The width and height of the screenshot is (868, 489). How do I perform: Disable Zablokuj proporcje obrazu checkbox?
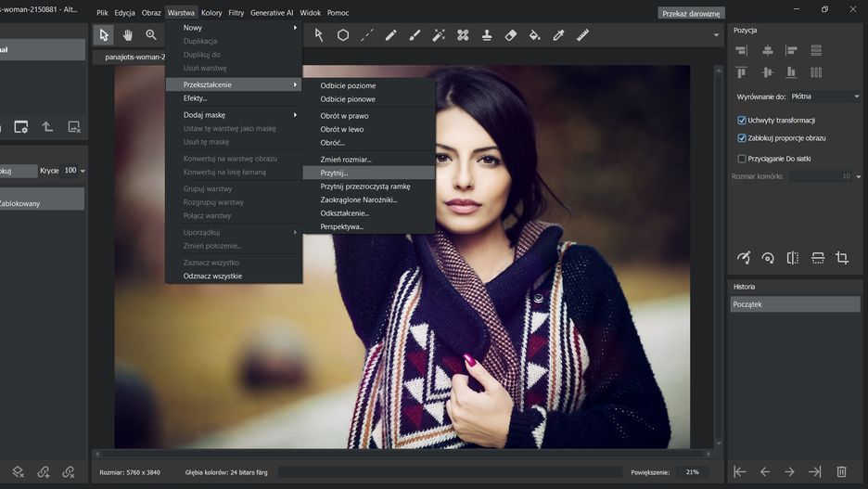click(742, 138)
